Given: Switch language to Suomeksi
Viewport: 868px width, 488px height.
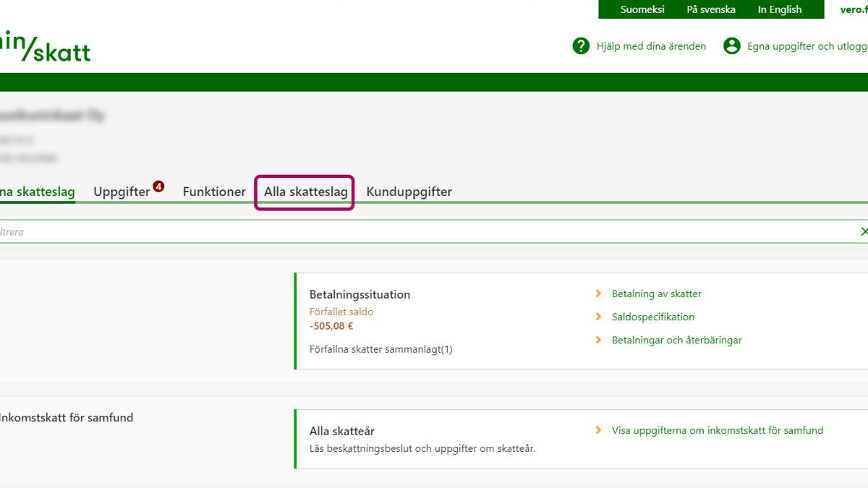Looking at the screenshot, I should tap(642, 9).
